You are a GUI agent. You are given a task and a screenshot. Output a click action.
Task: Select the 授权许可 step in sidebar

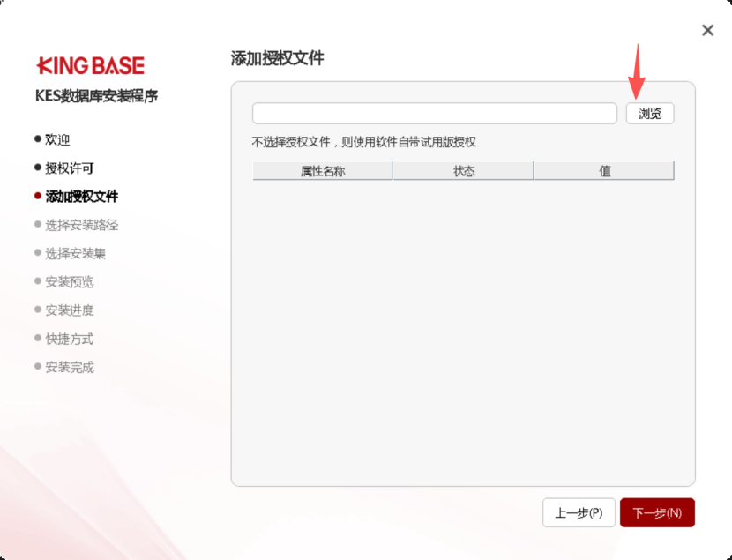69,168
